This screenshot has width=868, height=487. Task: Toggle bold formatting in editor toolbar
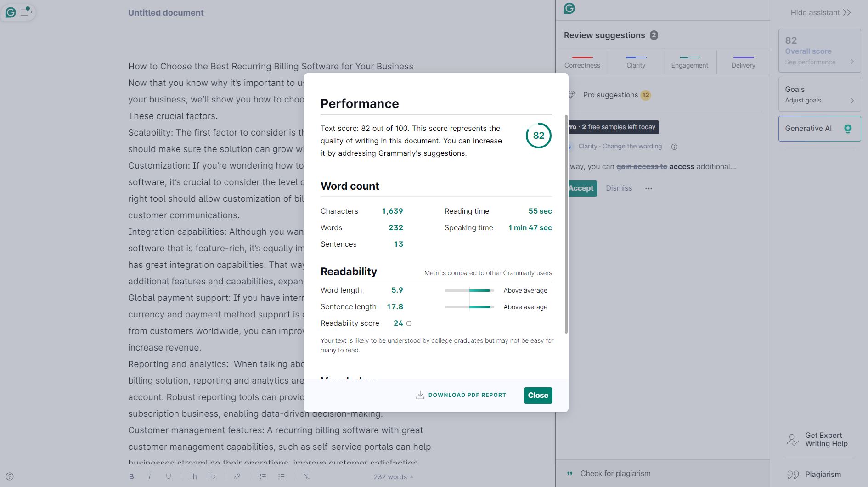pyautogui.click(x=131, y=476)
